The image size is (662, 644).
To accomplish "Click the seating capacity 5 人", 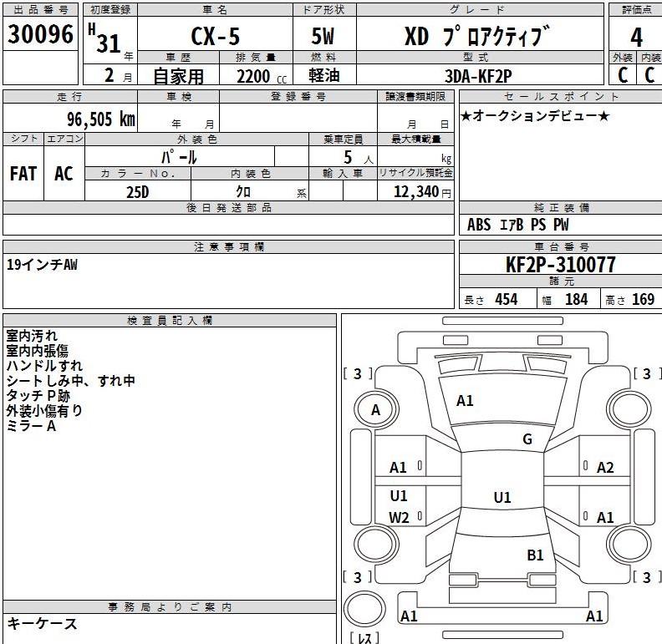I will pos(358,157).
